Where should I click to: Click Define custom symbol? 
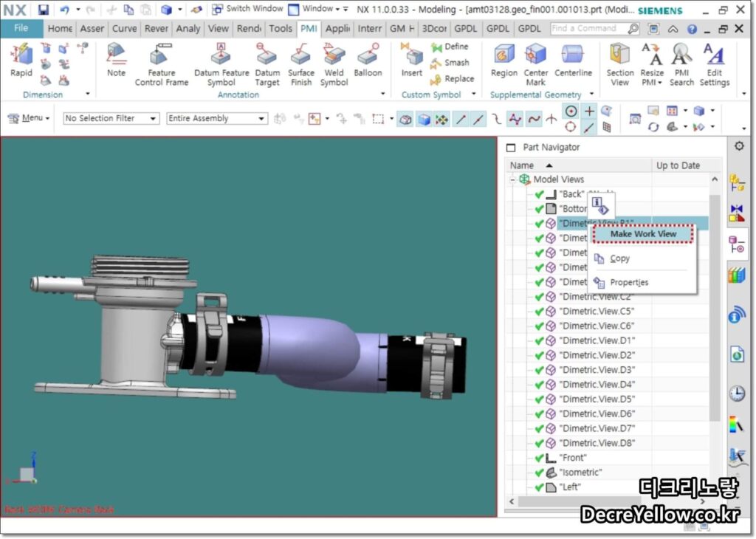[x=450, y=47]
